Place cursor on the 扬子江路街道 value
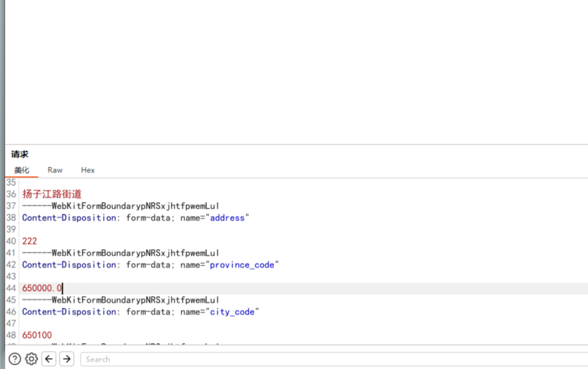The image size is (588, 369). (52, 194)
